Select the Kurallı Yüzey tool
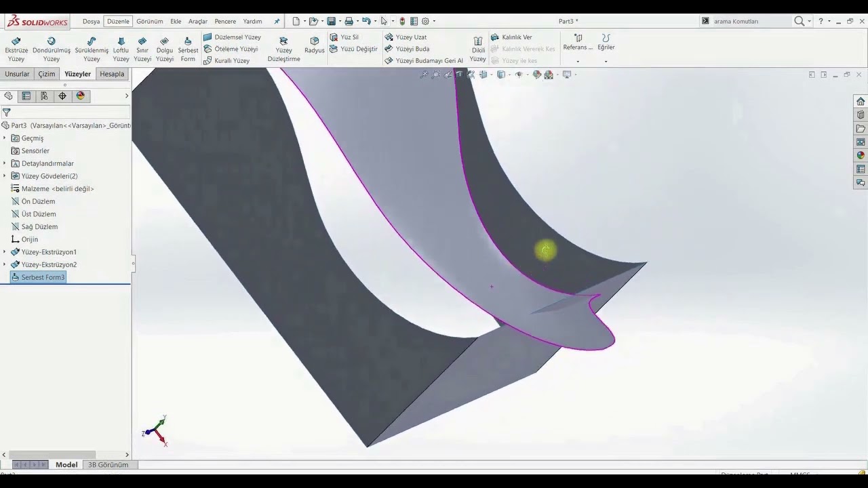Image resolution: width=868 pixels, height=488 pixels. coord(226,60)
